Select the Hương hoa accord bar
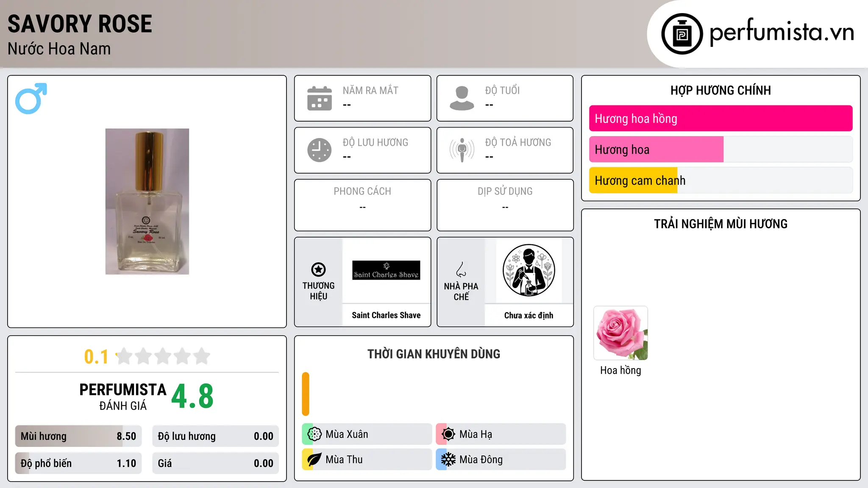868x488 pixels. click(721, 150)
